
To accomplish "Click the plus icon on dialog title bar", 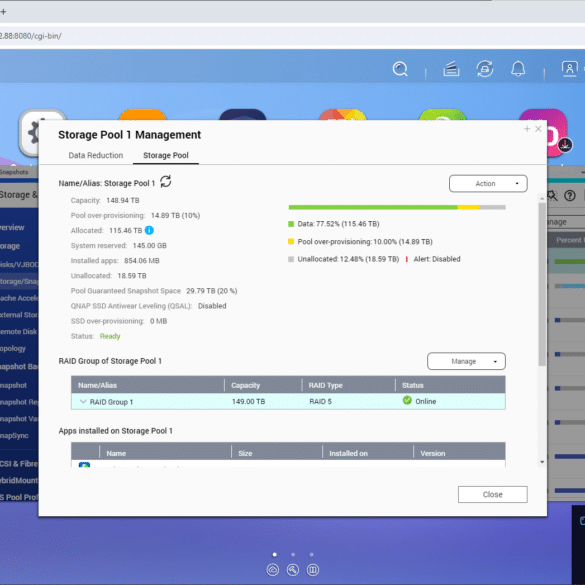I will point(527,129).
